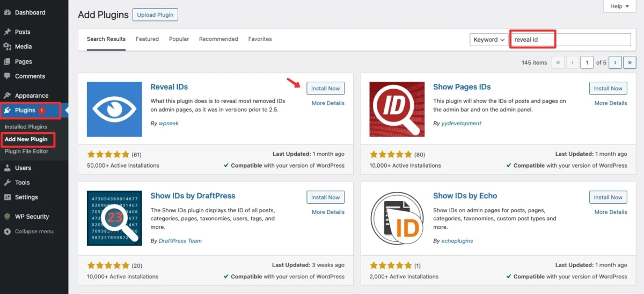Open author link echoplugins
The image size is (644, 294).
tap(457, 241)
